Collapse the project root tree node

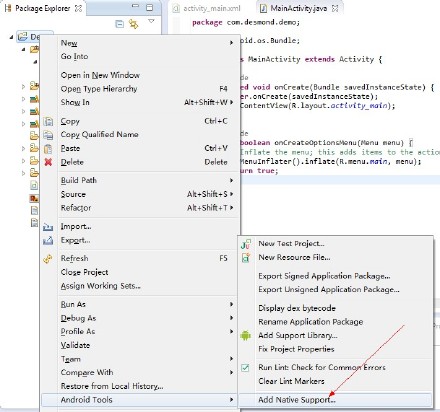(11, 37)
